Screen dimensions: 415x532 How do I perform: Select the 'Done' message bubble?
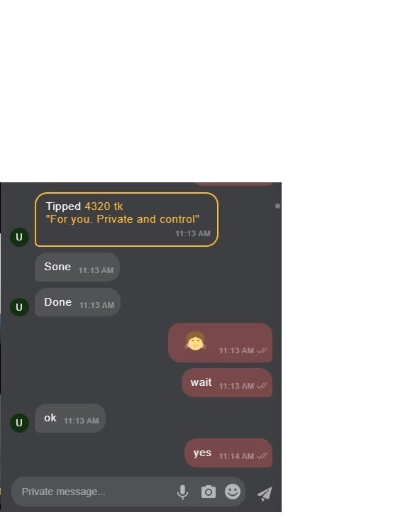click(77, 302)
